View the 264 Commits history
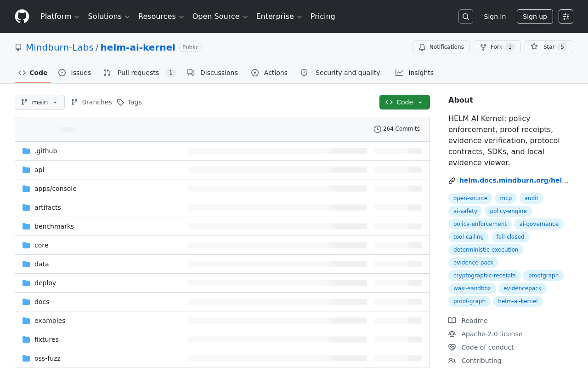Screen dimensions: 588x368 [x=397, y=129]
